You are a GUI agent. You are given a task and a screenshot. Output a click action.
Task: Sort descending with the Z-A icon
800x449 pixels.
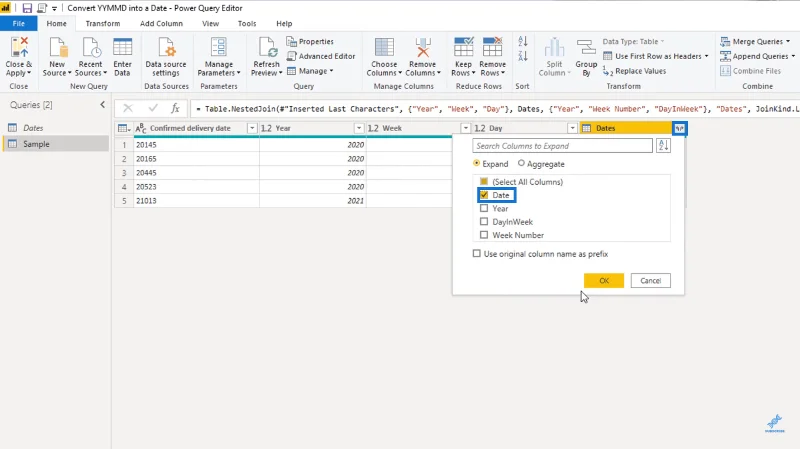pyautogui.click(x=523, y=56)
